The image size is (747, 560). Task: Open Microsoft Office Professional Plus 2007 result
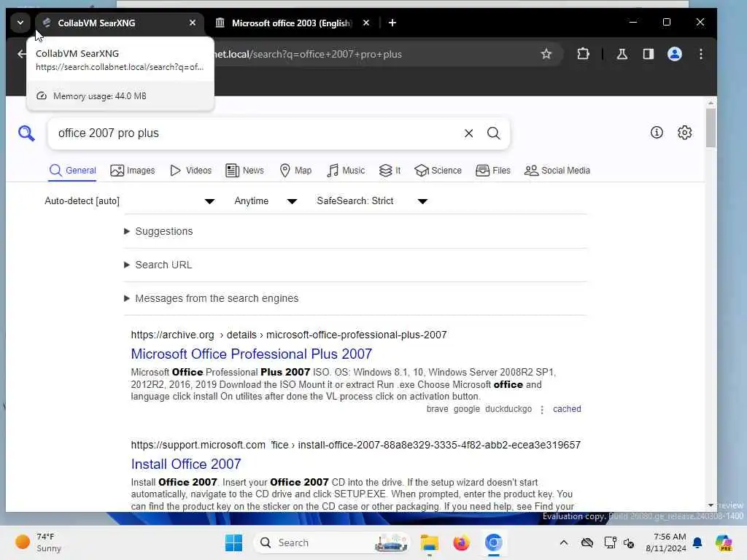tap(251, 354)
